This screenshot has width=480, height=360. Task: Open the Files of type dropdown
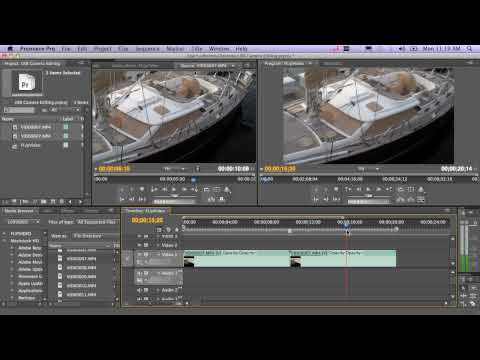coord(96,222)
